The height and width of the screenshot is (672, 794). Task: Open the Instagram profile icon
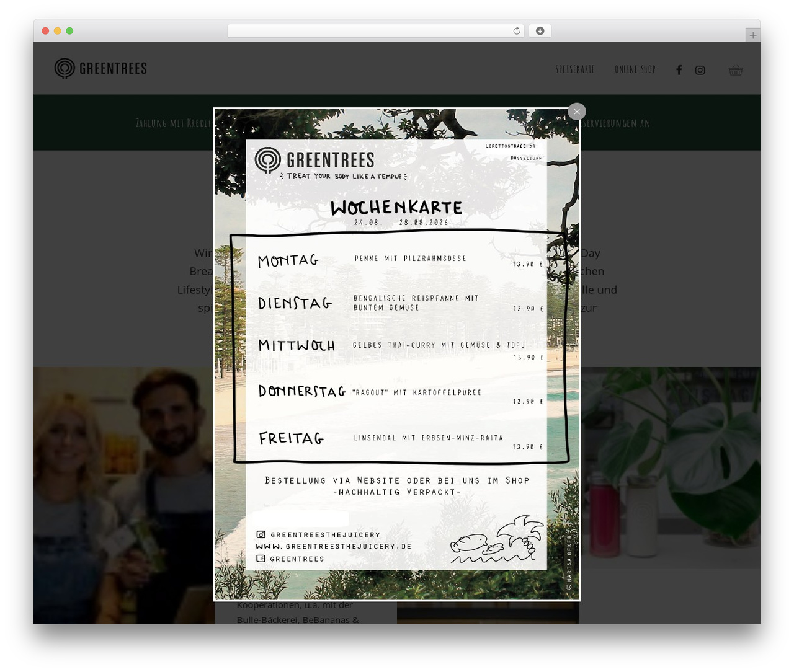(x=700, y=70)
